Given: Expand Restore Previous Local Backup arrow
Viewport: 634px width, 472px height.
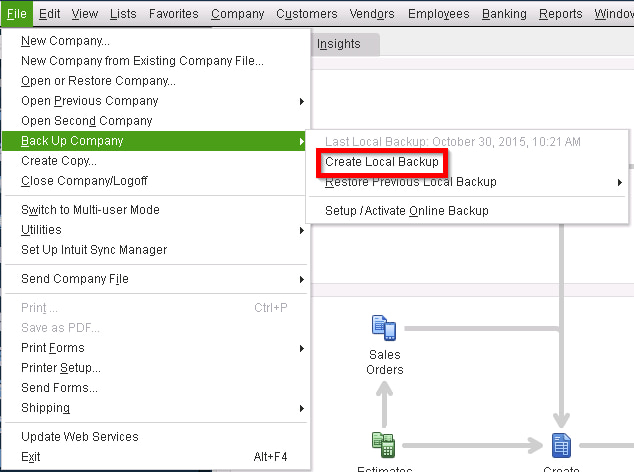Looking at the screenshot, I should click(619, 182).
